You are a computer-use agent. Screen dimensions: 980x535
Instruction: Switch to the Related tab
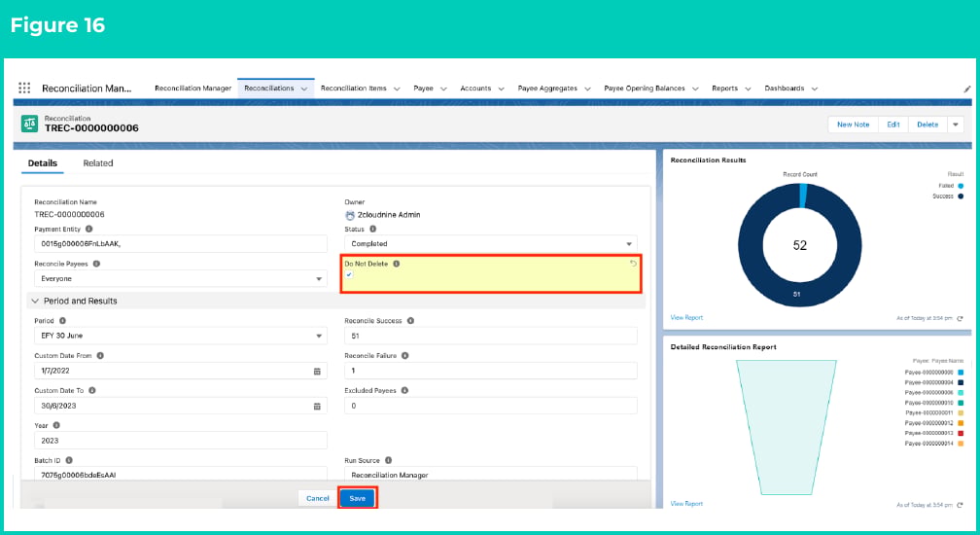(98, 163)
